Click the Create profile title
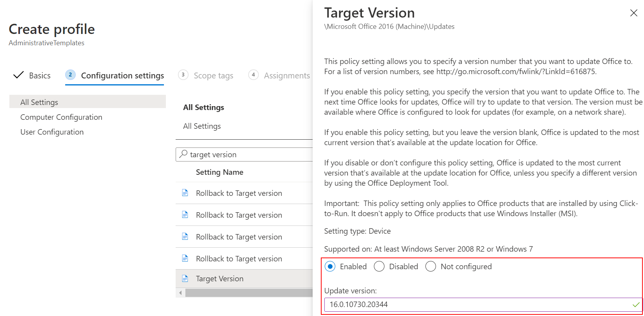Image resolution: width=644 pixels, height=316 pixels. [52, 29]
